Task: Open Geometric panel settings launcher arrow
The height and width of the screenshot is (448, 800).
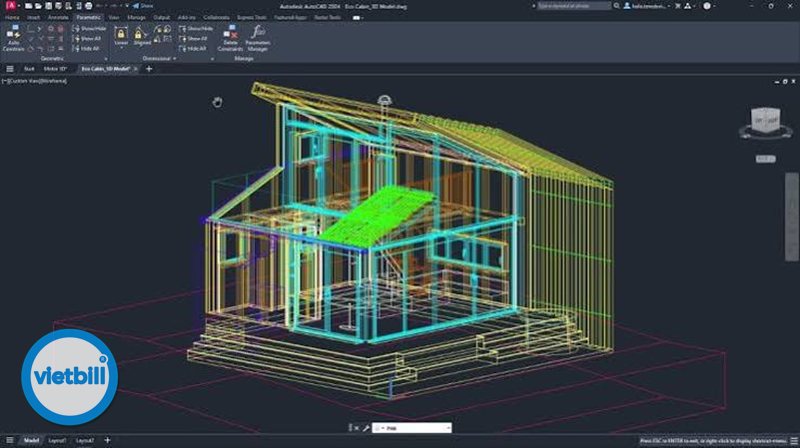Action: pyautogui.click(x=106, y=59)
